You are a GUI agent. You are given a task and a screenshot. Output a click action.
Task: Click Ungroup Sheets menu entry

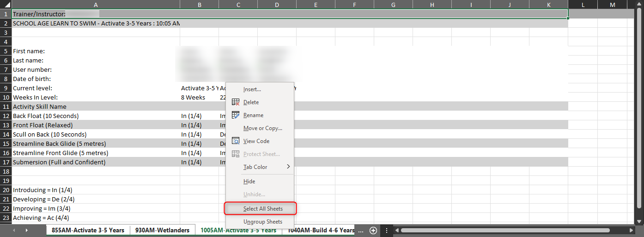pyautogui.click(x=262, y=222)
